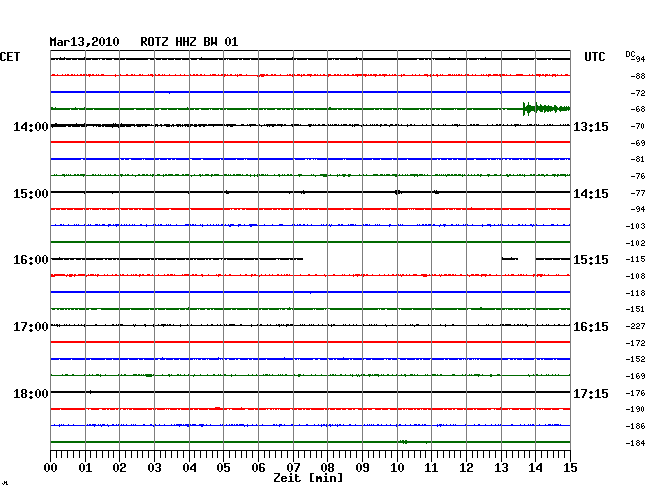Viewport: 650px width, 494px height.
Task: Click the UTC time zone label
Action: tap(594, 57)
